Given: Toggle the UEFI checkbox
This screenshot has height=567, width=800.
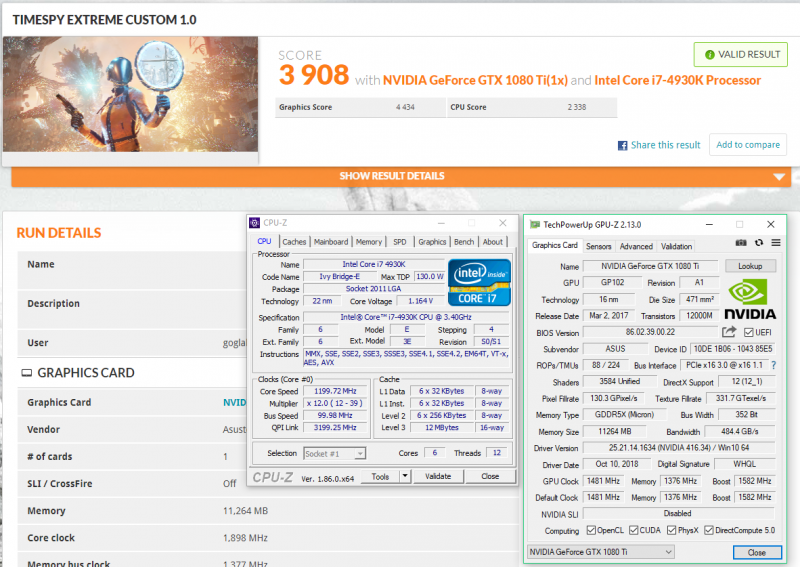Looking at the screenshot, I should (x=750, y=333).
